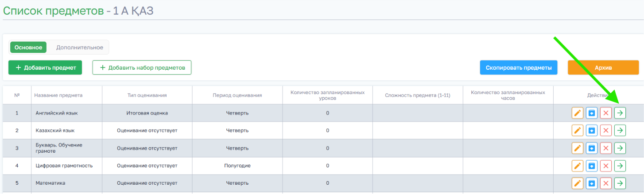Archive the Цифровая грамотность subject
The image size is (644, 194).
(x=592, y=166)
